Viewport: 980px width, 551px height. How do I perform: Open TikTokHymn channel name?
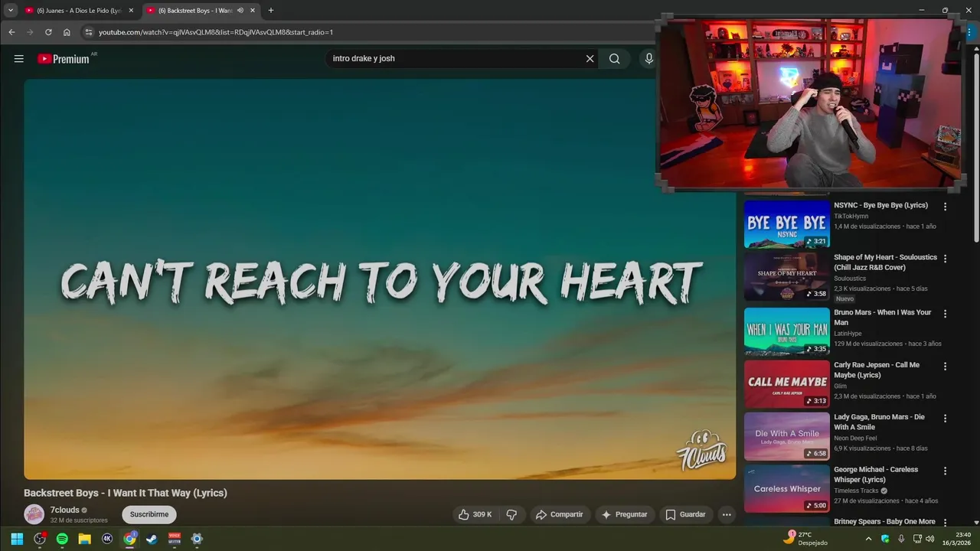(851, 217)
